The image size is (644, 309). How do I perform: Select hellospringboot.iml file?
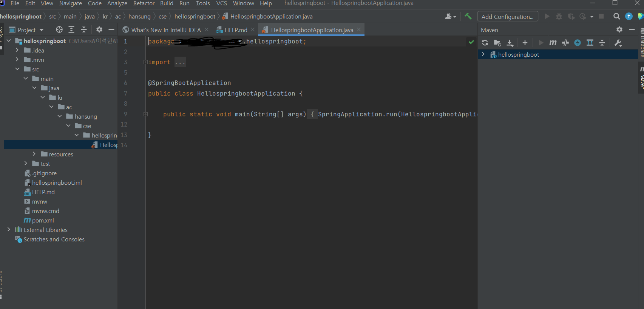[57, 182]
